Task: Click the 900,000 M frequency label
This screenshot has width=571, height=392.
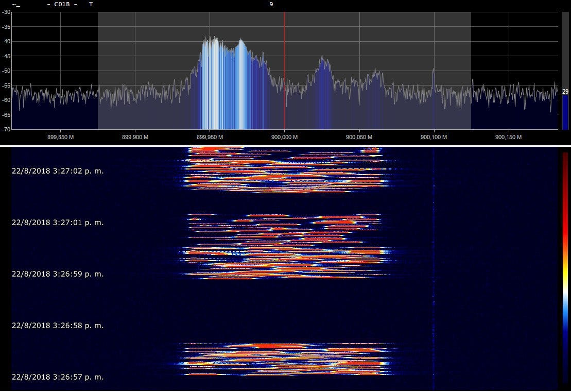Action: (284, 138)
